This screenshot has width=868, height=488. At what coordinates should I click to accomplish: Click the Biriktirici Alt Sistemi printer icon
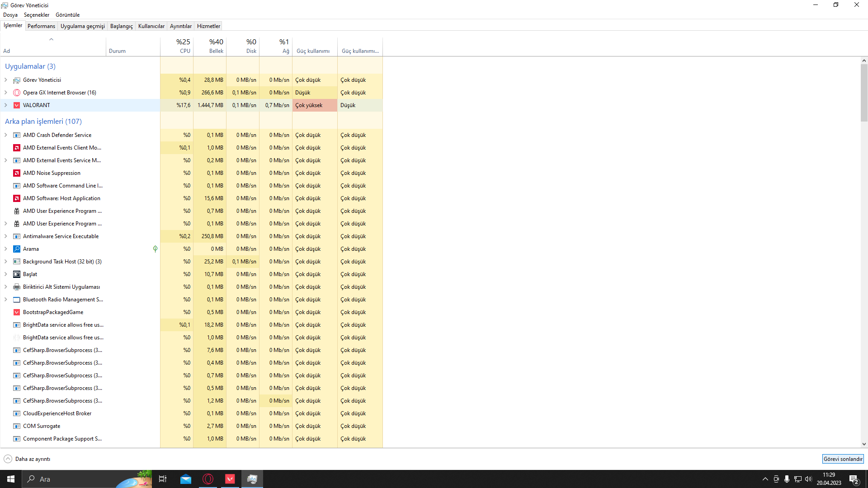pos(17,287)
